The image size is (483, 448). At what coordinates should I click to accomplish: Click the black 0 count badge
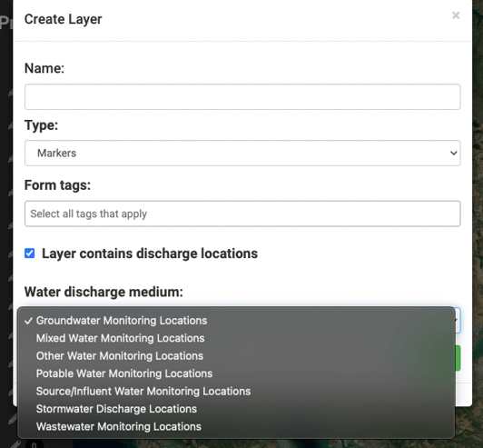[x=34, y=444]
